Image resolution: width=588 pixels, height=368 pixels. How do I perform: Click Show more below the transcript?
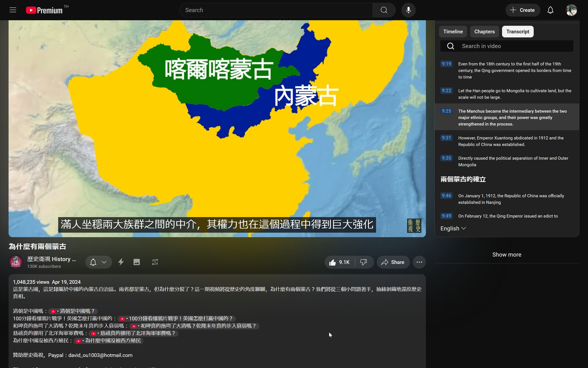point(507,255)
